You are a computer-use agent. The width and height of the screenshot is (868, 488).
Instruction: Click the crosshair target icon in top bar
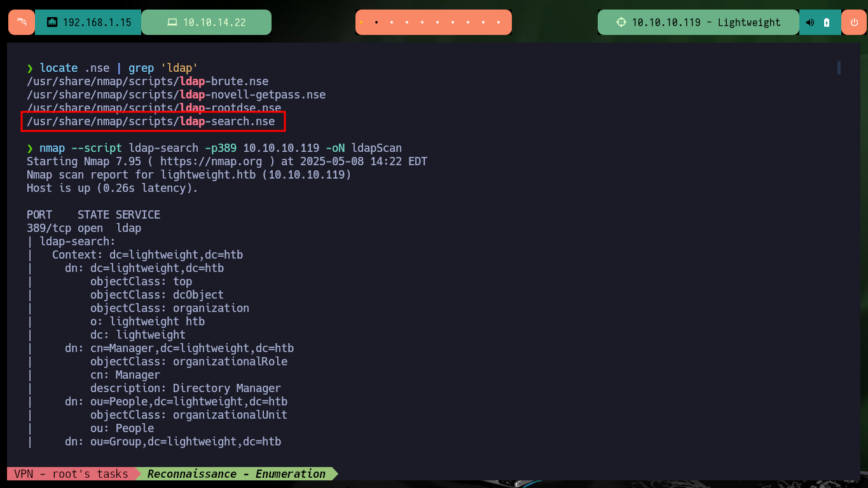[x=621, y=22]
